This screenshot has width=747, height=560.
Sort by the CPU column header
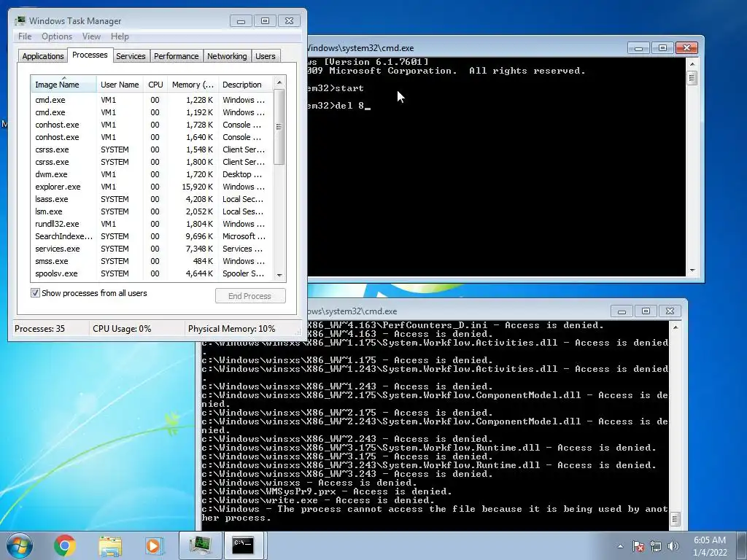(155, 85)
